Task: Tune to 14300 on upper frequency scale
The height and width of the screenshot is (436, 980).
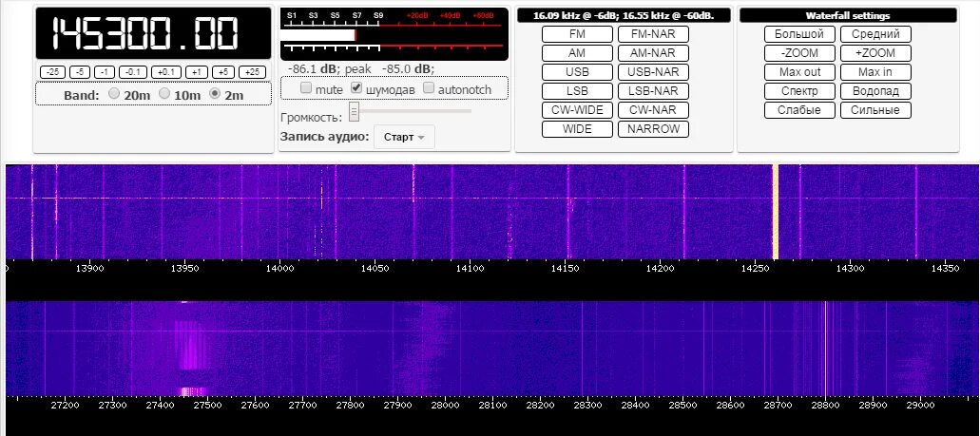Action: [x=850, y=269]
